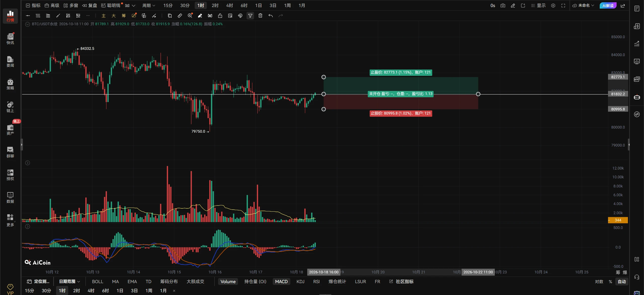Collapse the MACD pane arrow
Viewport: 644px width, 295px height.
pos(28,226)
